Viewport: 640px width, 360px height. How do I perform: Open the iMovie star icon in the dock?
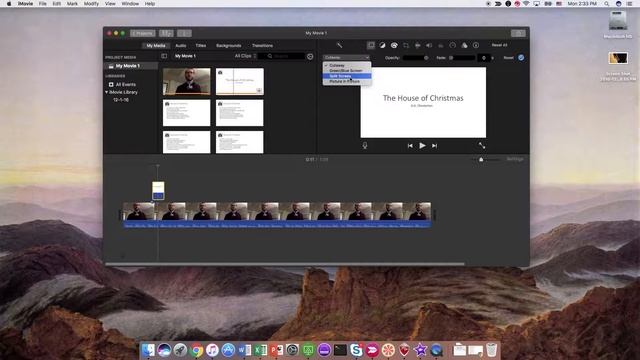point(420,350)
